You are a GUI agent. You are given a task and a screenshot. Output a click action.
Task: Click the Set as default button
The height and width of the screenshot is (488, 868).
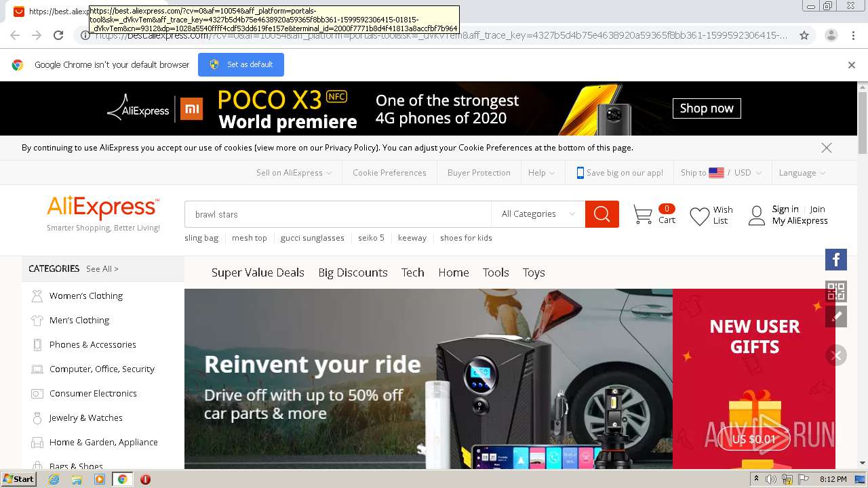coord(241,65)
